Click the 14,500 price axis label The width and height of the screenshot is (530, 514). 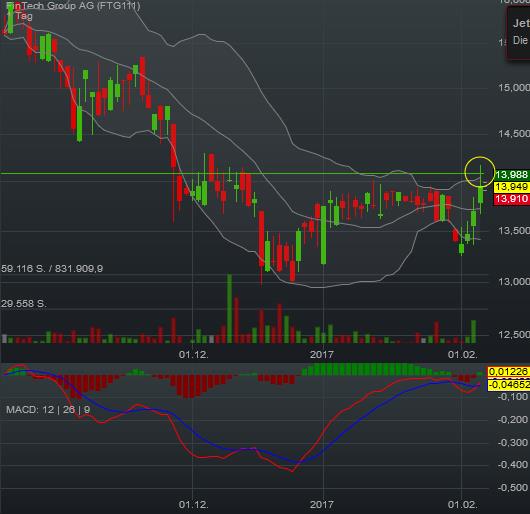tap(514, 134)
